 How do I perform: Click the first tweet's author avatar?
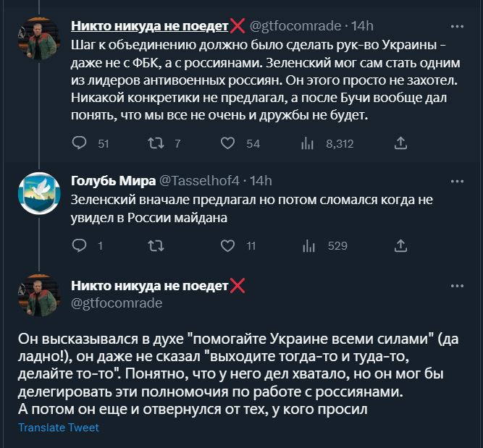38,40
